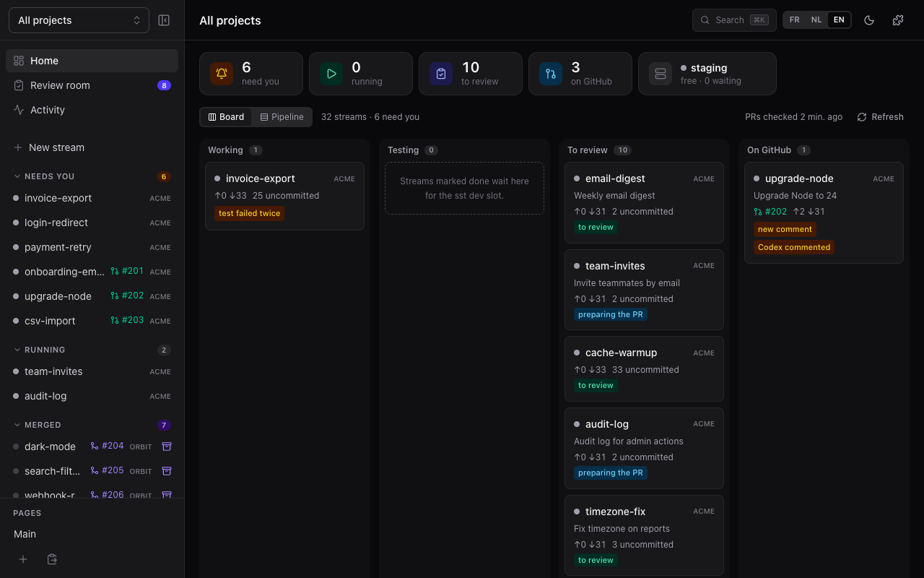Image resolution: width=924 pixels, height=578 pixels.
Task: Open the cache-warmup card title
Action: point(621,353)
